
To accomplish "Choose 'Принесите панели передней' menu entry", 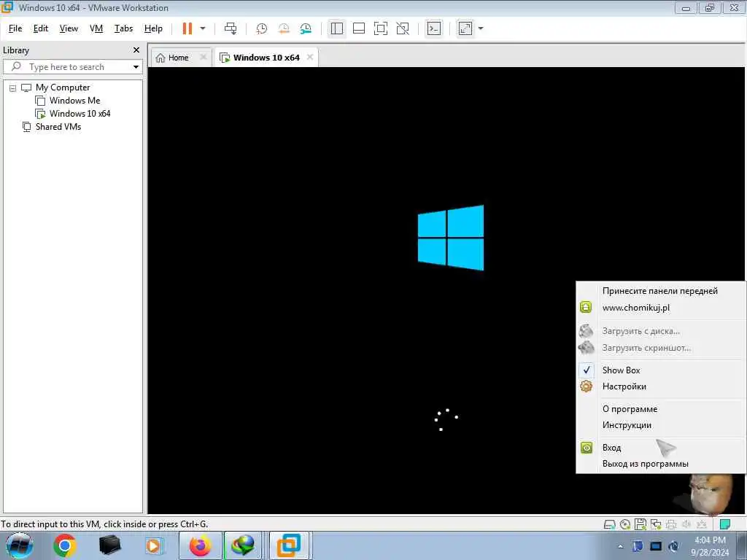I will click(661, 291).
